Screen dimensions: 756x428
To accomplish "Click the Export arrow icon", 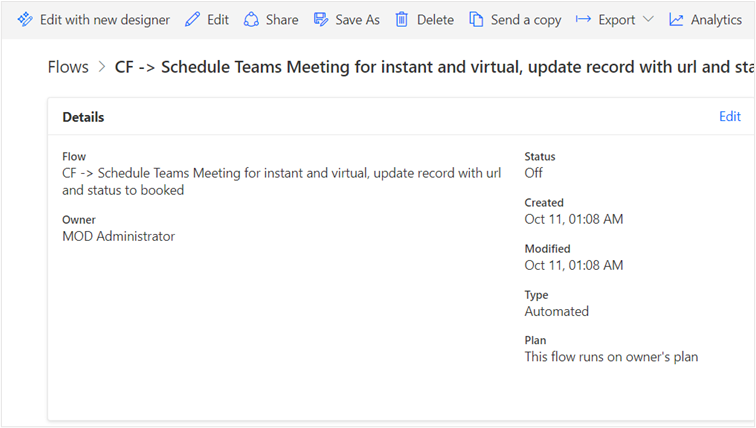I will pos(583,20).
